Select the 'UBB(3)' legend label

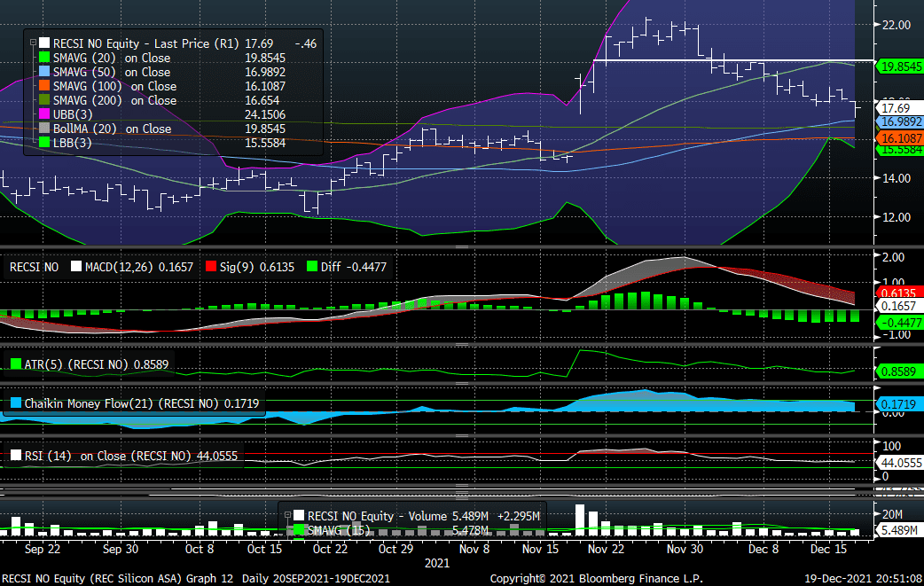pos(73,114)
